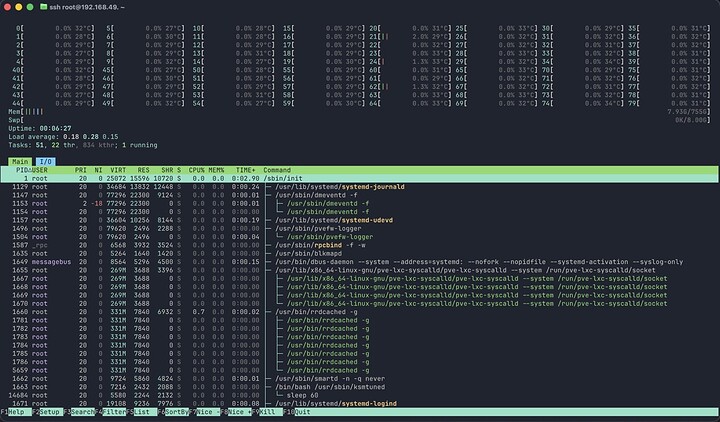Select the /sbin/init process row
The width and height of the screenshot is (720, 422).
[360, 178]
